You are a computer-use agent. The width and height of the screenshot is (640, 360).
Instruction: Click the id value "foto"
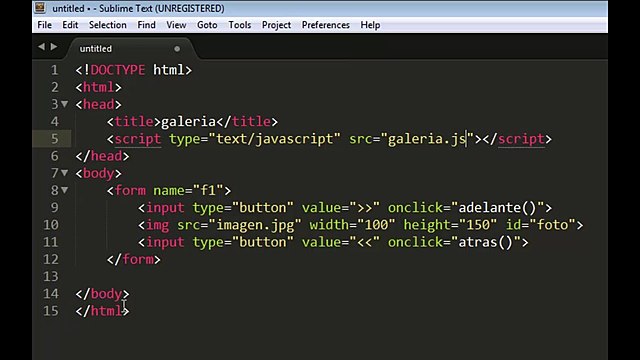(x=552, y=225)
